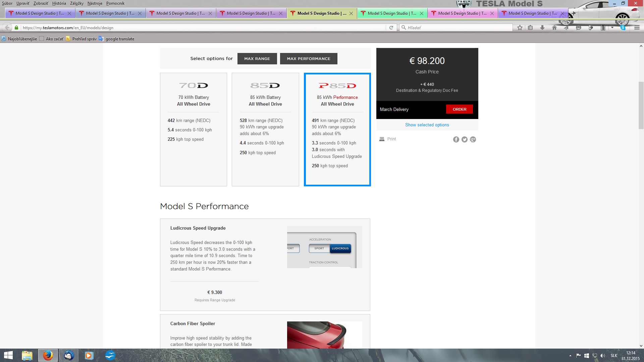Image resolution: width=644 pixels, height=362 pixels.
Task: Open the downloads arrow icon
Action: (542, 27)
